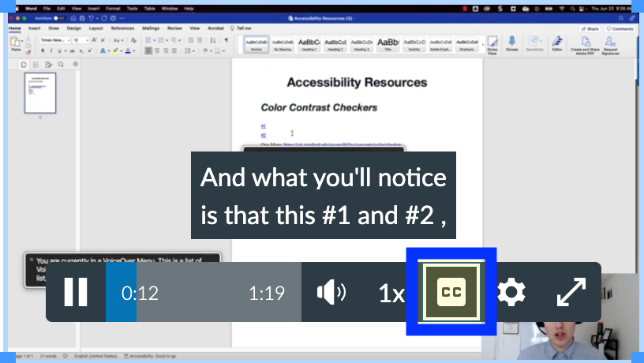Toggle strikethrough formatting
The height and width of the screenshot is (363, 644).
pyautogui.click(x=73, y=51)
